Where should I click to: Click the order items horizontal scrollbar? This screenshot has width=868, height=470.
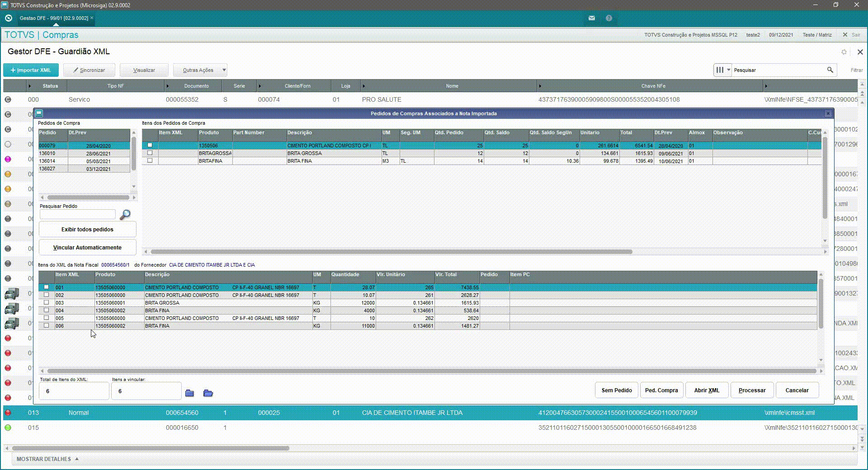pyautogui.click(x=391, y=252)
